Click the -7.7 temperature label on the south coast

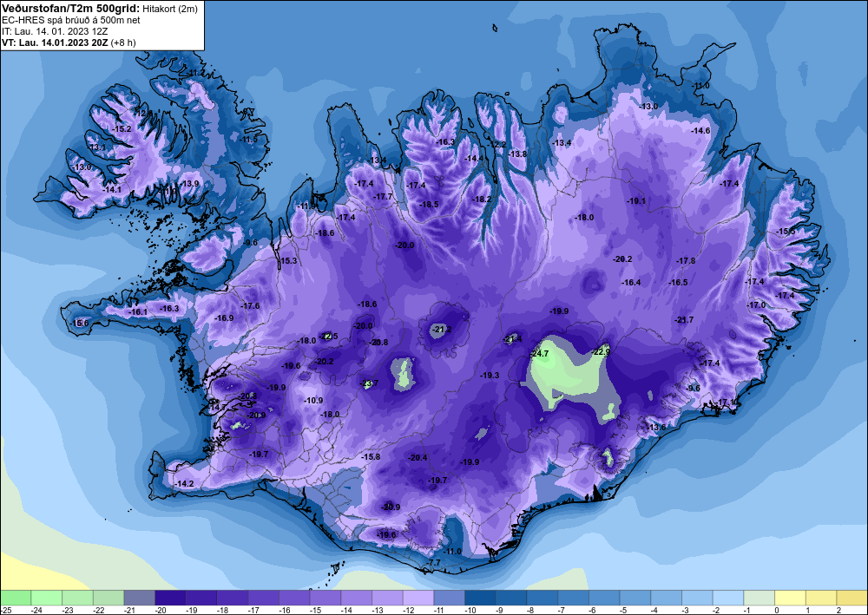point(434,562)
